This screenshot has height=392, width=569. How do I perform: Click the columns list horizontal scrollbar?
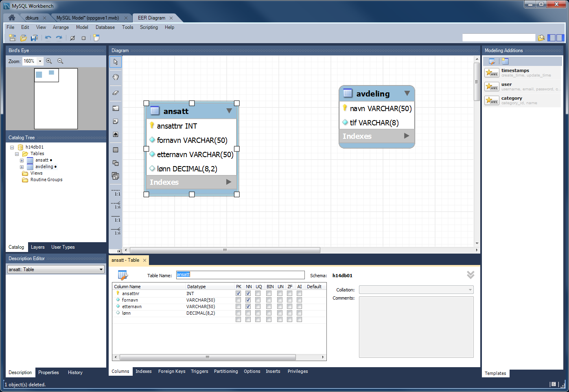click(x=208, y=357)
